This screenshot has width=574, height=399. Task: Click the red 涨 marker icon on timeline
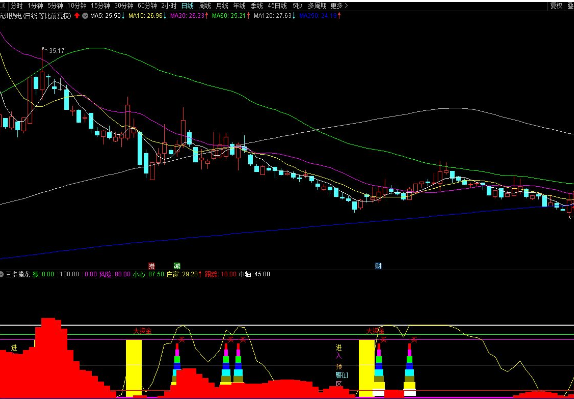pos(151,266)
